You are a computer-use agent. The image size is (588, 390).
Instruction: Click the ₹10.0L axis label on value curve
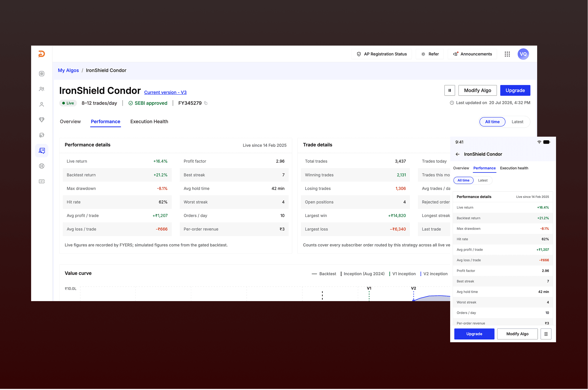coord(71,289)
